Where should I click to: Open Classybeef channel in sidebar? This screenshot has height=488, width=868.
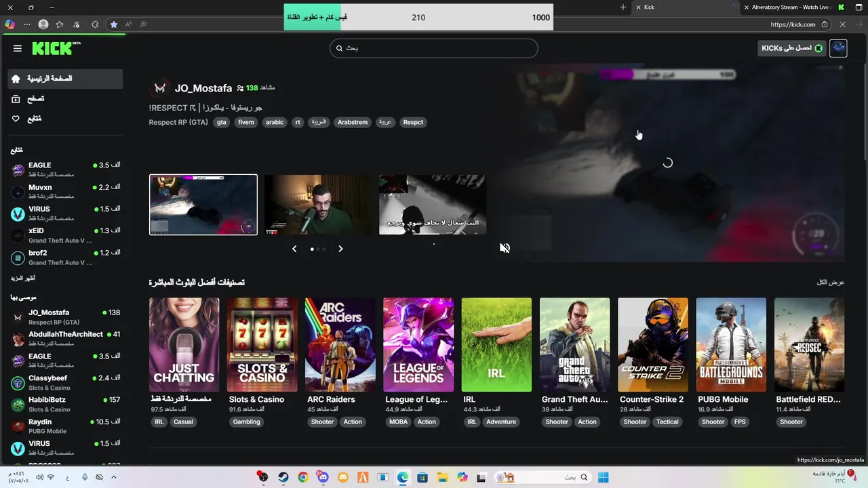(66, 382)
